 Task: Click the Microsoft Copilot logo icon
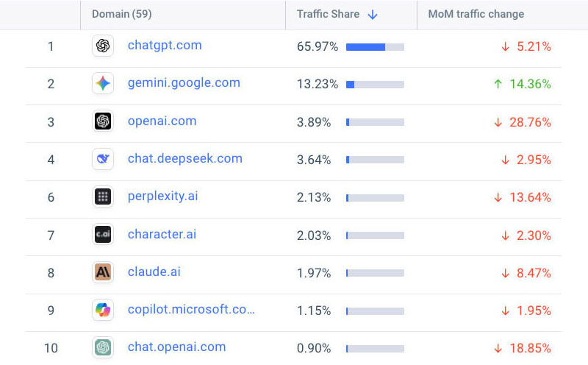pyautogui.click(x=103, y=310)
